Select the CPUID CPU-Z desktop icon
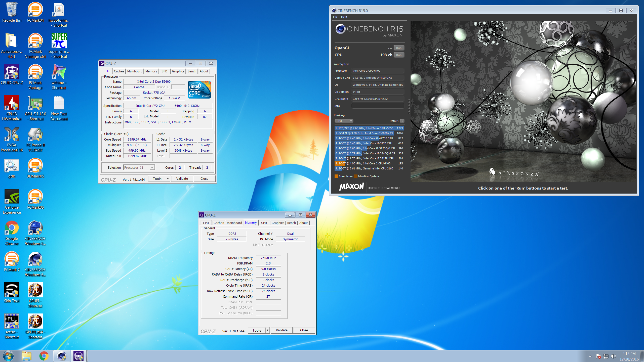Image resolution: width=644 pixels, height=362 pixels. [12, 75]
